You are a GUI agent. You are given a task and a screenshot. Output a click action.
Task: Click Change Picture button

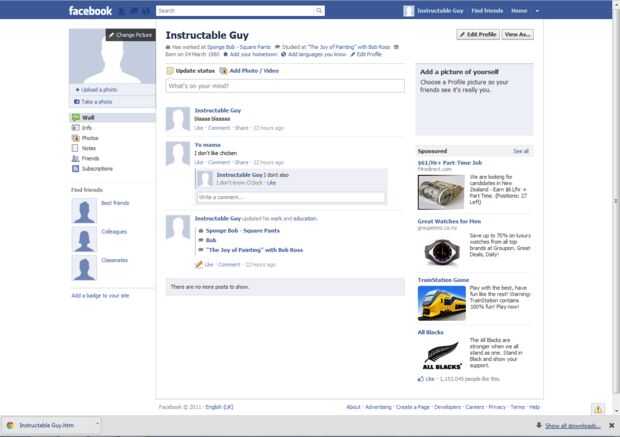point(130,35)
